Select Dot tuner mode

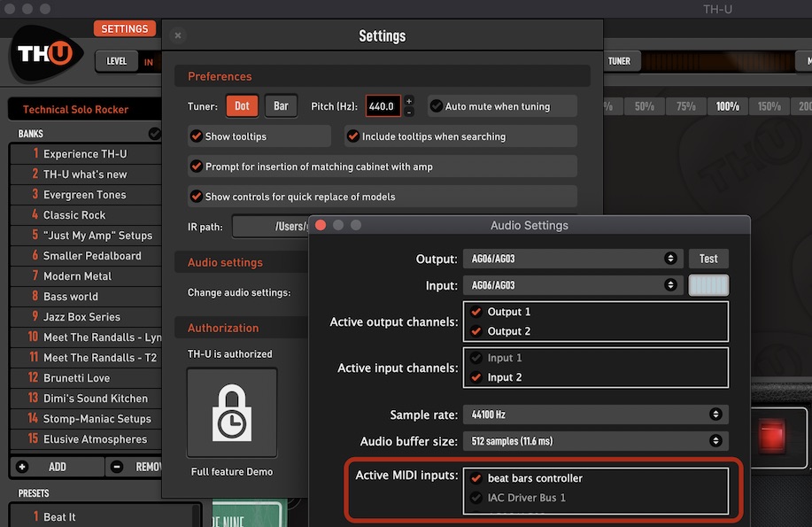click(242, 105)
